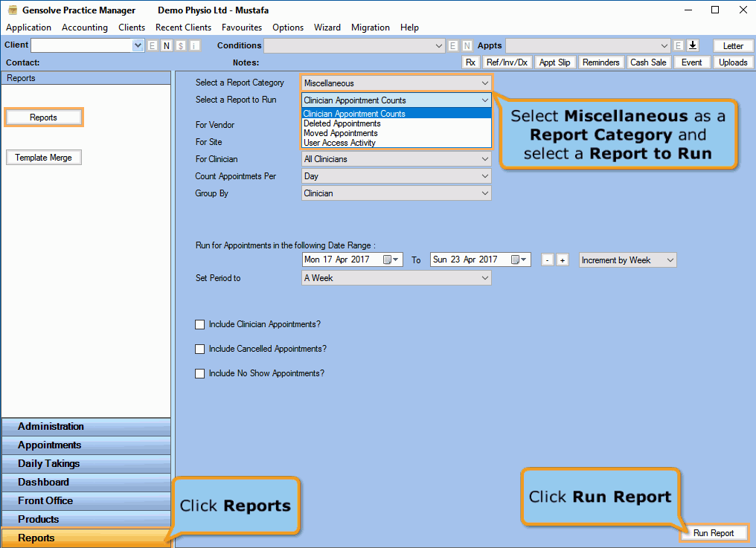Toggle Include Clinician Appointments checkbox
This screenshot has width=756, height=548.
(199, 325)
